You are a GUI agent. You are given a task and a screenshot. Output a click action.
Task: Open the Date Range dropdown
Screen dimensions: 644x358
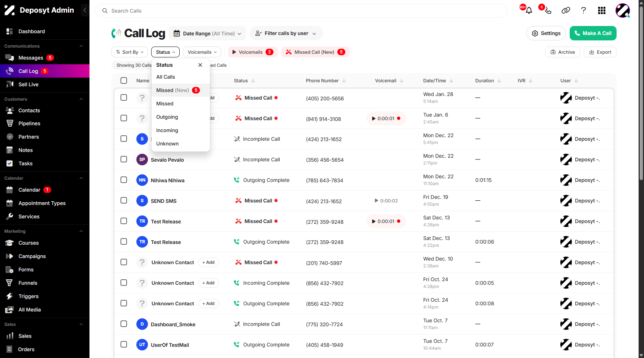pyautogui.click(x=207, y=34)
